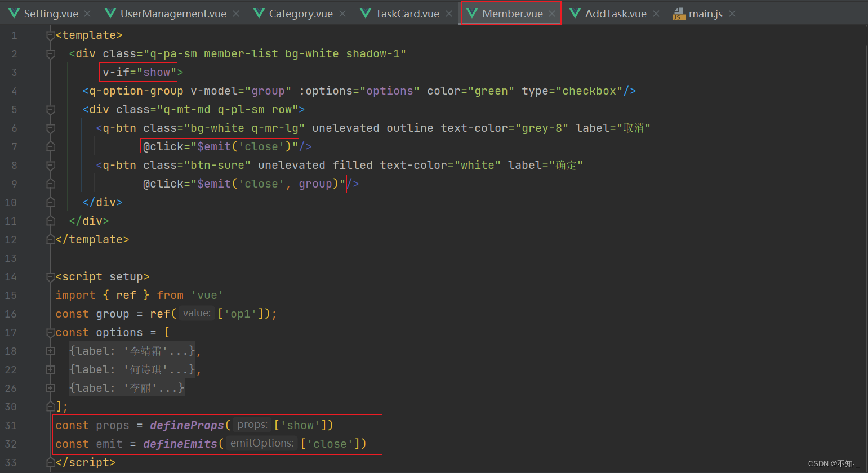Image resolution: width=868 pixels, height=473 pixels.
Task: Open the UserManagement.vue tab
Action: tap(173, 14)
